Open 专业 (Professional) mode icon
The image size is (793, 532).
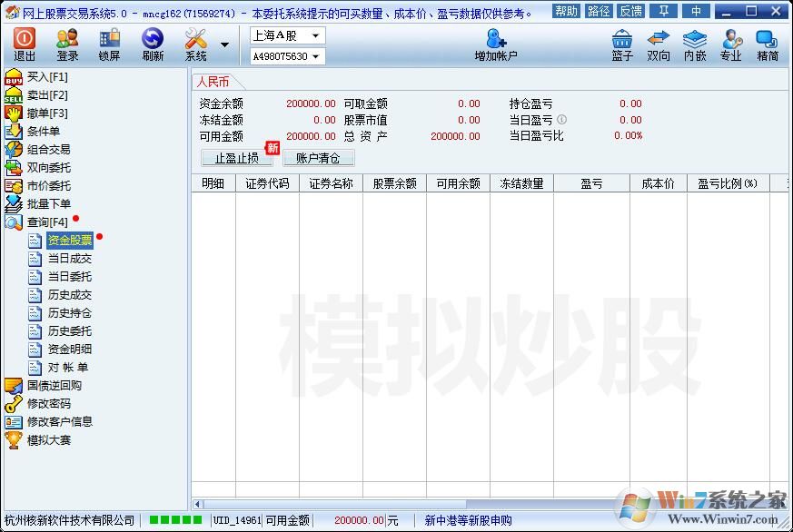[731, 43]
